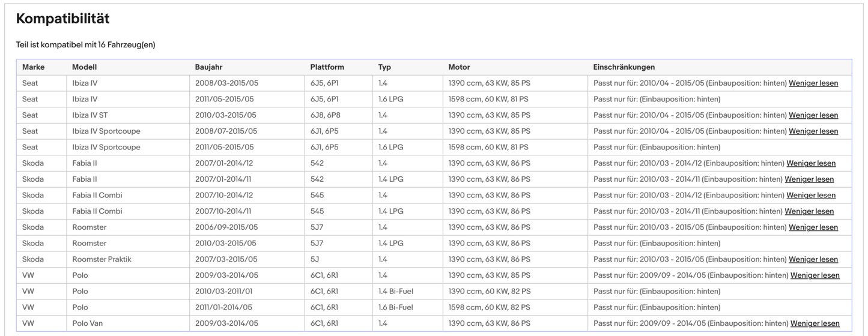Click 'Weniger lesen' for VW Polo 1.4 row

pos(815,275)
